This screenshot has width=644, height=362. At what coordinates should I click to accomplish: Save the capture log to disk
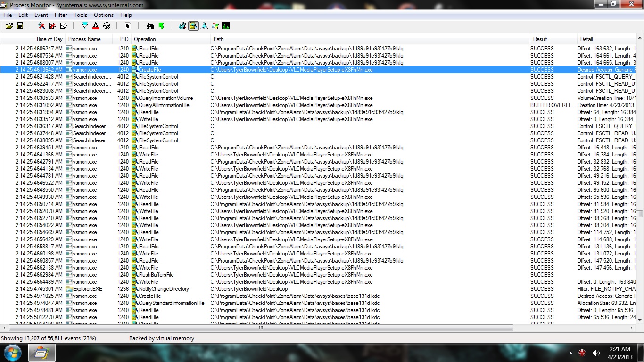click(x=20, y=26)
